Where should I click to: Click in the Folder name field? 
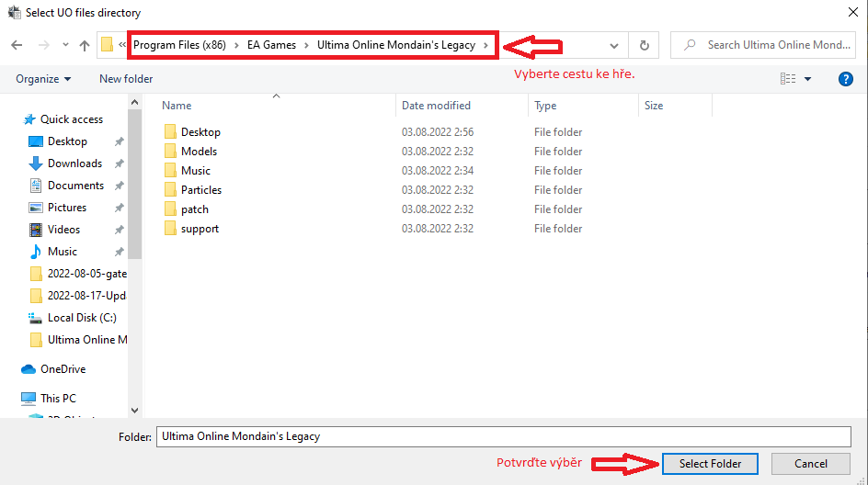coord(503,436)
